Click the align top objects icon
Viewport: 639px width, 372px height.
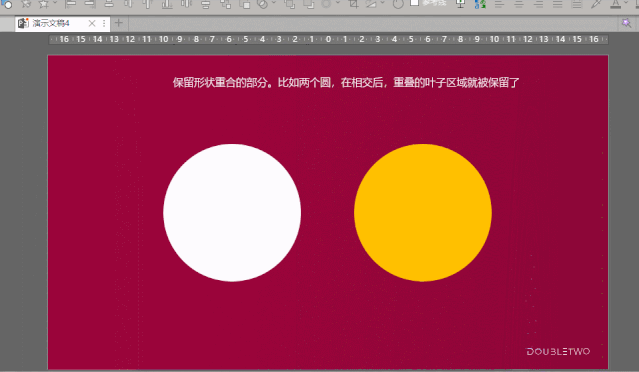[147, 4]
